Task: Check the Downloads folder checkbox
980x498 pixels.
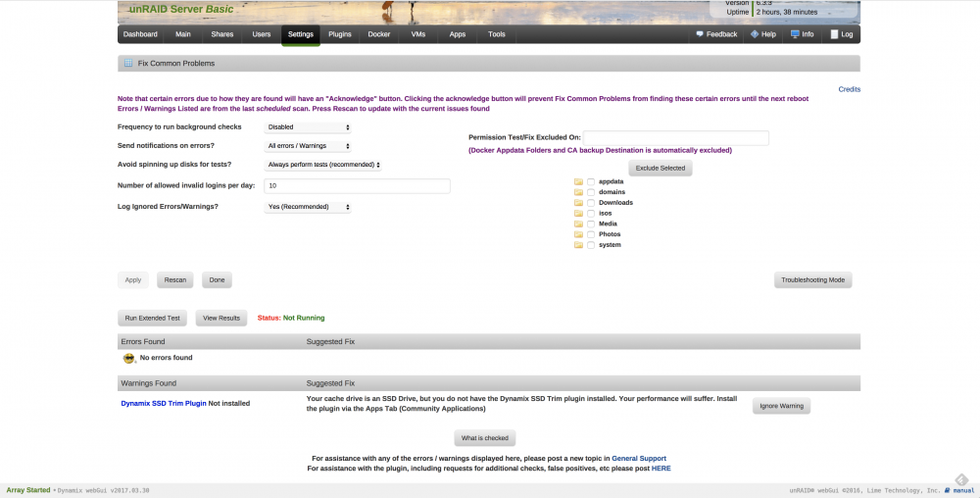Action: tap(591, 203)
